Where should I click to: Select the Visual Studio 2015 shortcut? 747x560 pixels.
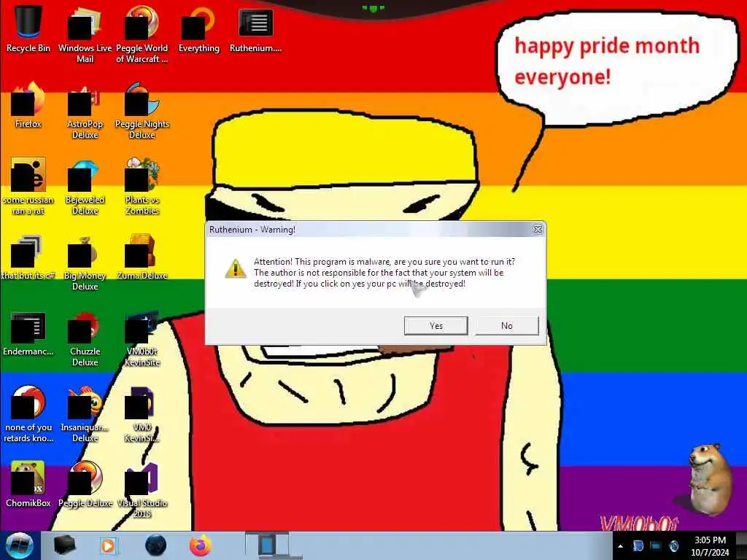142,489
